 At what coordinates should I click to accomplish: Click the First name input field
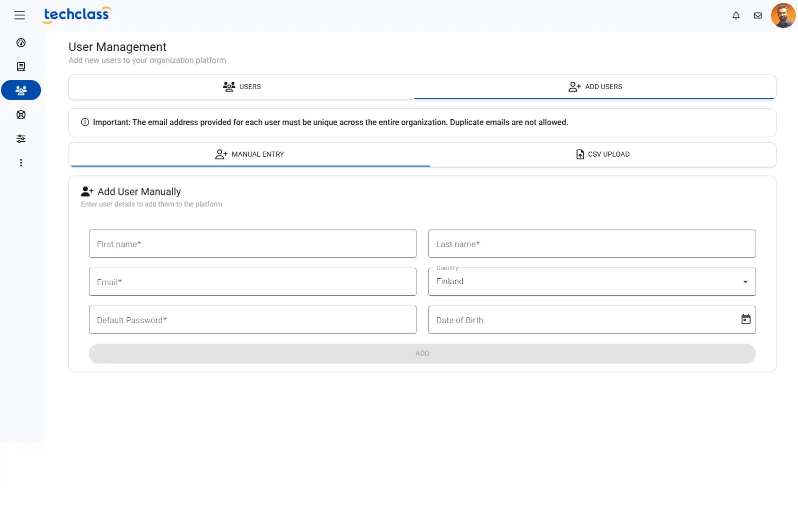tap(252, 244)
